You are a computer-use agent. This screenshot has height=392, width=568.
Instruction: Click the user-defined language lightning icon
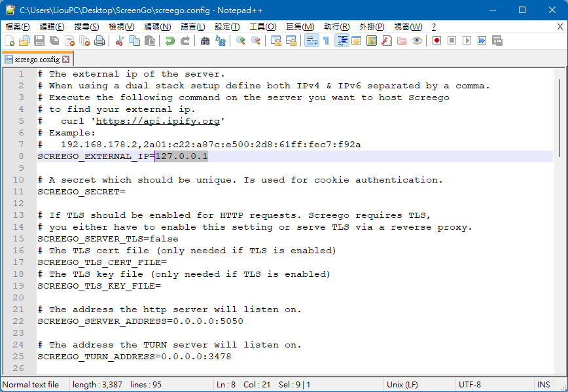click(x=357, y=41)
